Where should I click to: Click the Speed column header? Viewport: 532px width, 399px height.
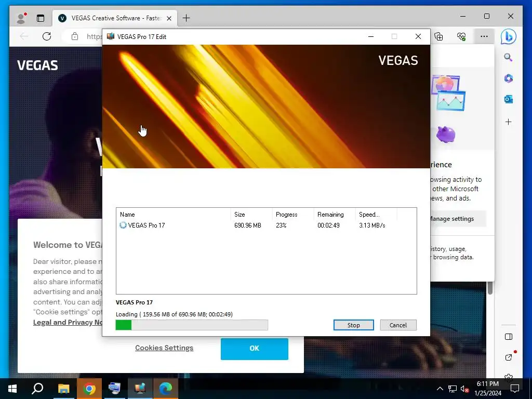376,215
